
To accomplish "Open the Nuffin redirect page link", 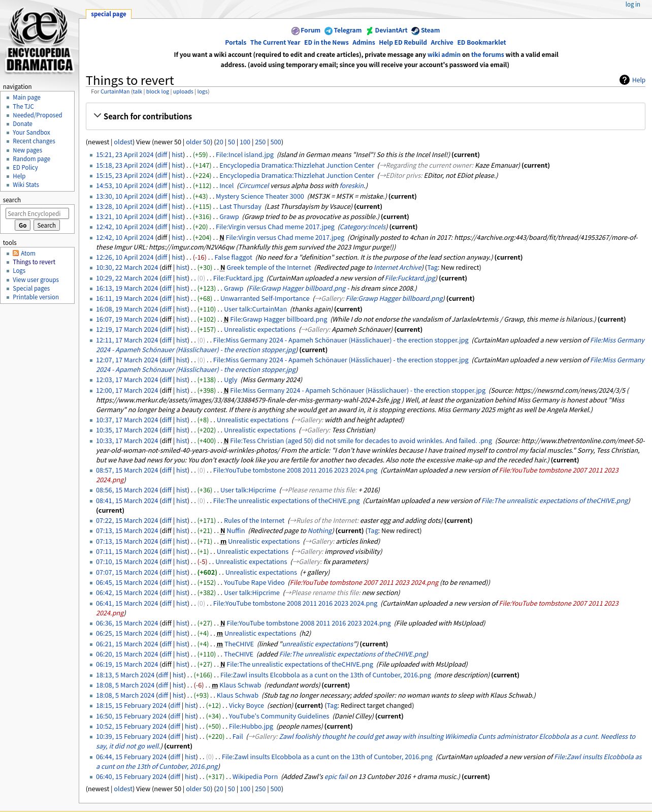I will click(x=236, y=531).
